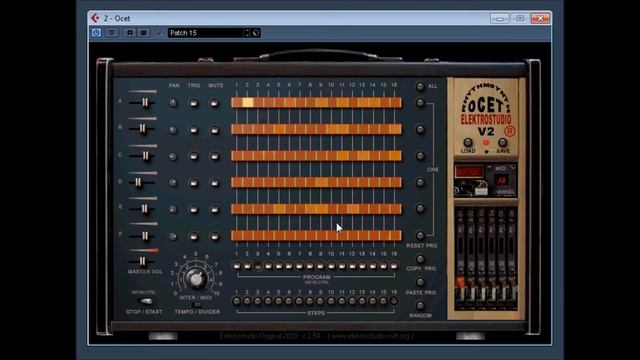Click the Read automation R button

[130, 33]
